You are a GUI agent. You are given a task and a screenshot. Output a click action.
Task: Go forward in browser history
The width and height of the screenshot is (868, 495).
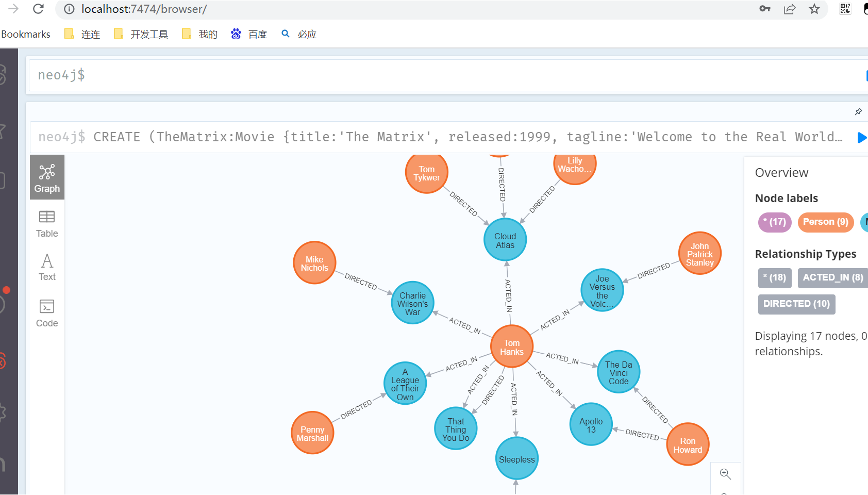[x=13, y=9]
